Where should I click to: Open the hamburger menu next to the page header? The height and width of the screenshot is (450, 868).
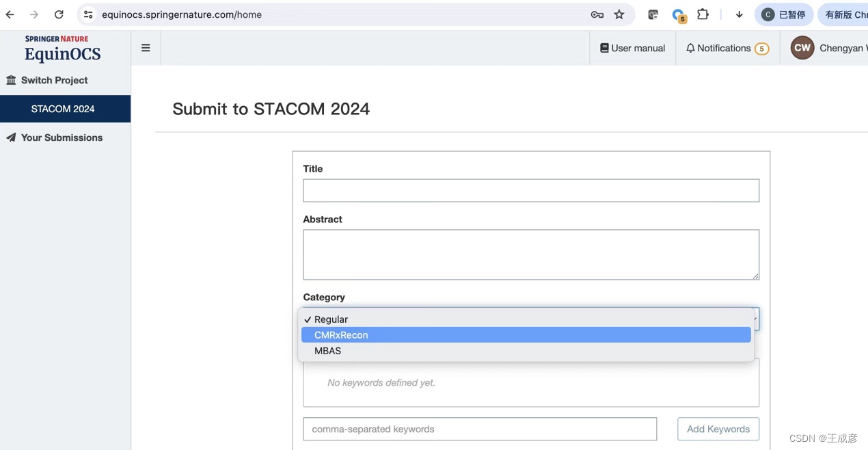146,47
